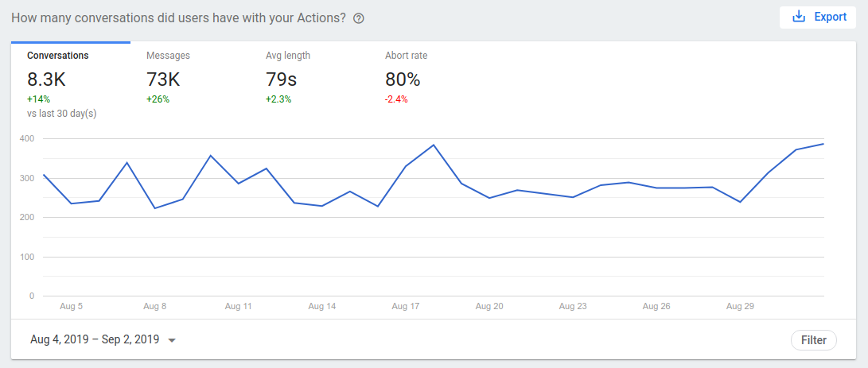Click the 79s average length value

(x=281, y=79)
